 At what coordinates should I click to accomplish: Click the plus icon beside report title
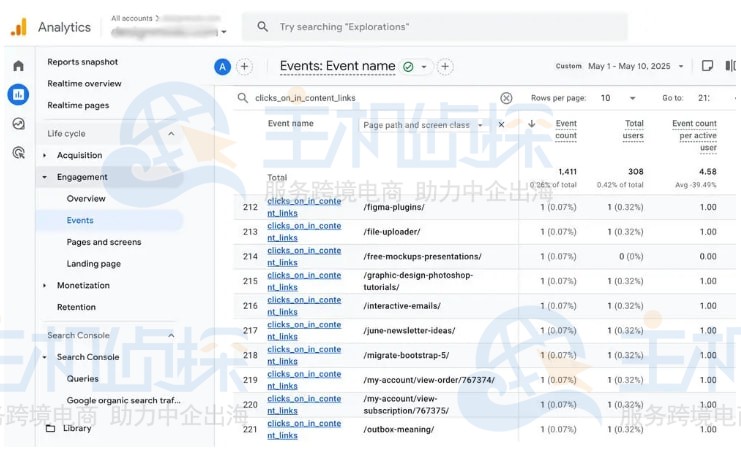pyautogui.click(x=445, y=67)
